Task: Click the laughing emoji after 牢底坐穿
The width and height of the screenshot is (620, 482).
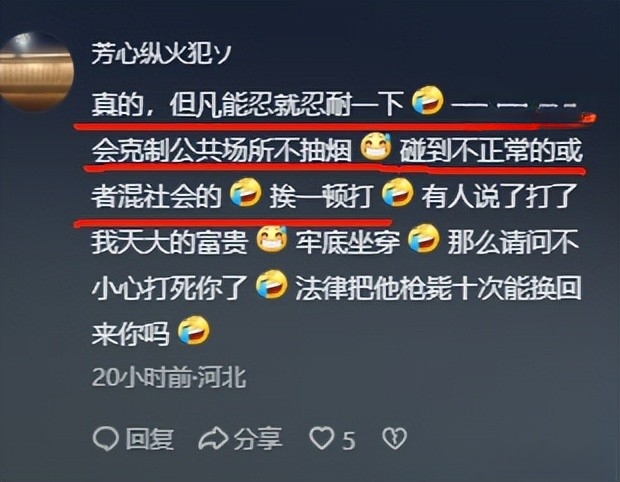Action: pos(423,239)
